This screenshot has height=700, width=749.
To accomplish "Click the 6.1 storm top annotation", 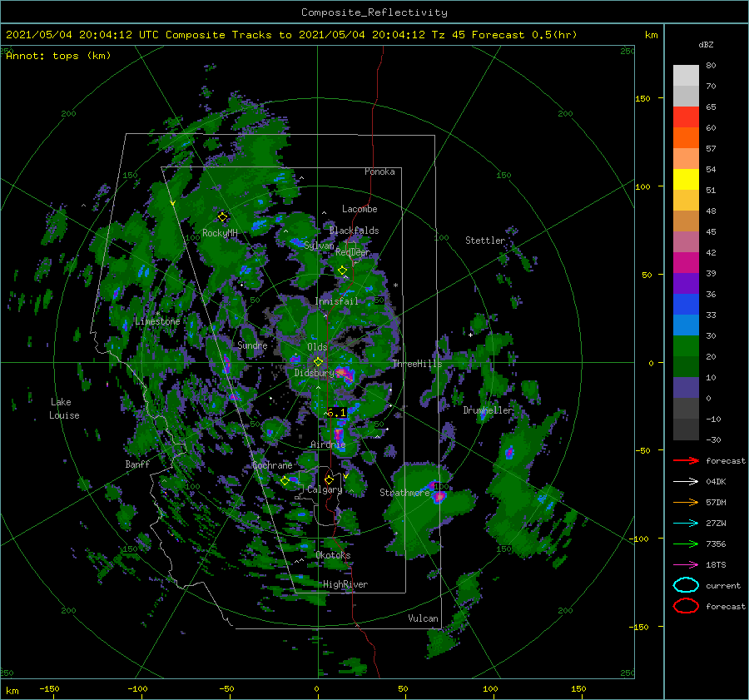I will [337, 413].
